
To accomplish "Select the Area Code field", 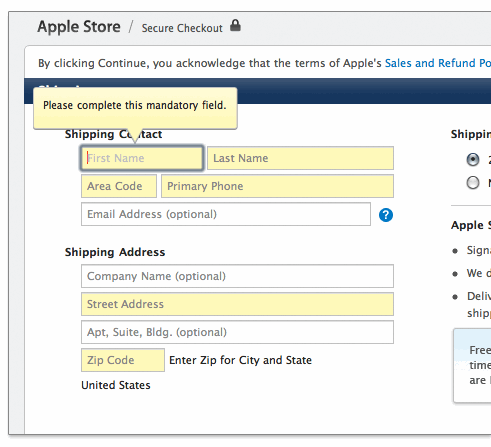I will click(x=119, y=186).
